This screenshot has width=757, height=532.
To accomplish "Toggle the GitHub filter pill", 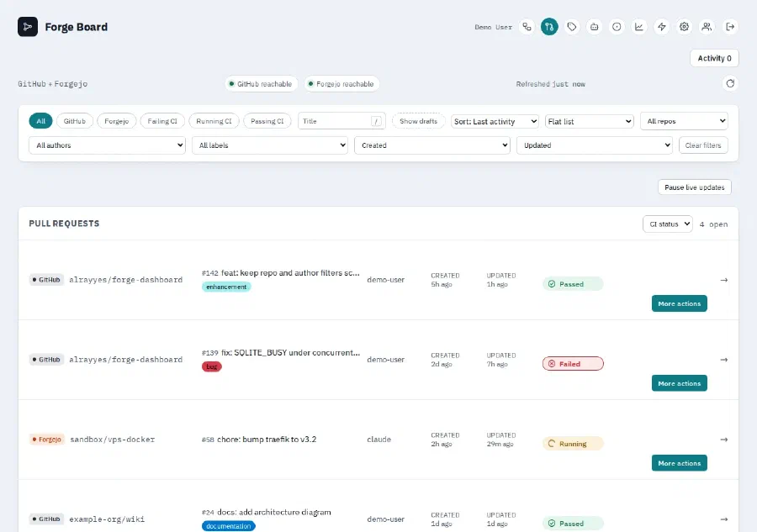I will [x=74, y=121].
